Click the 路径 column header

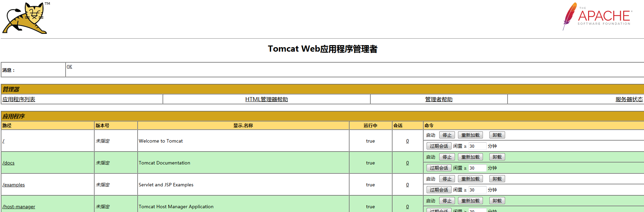click(7, 125)
